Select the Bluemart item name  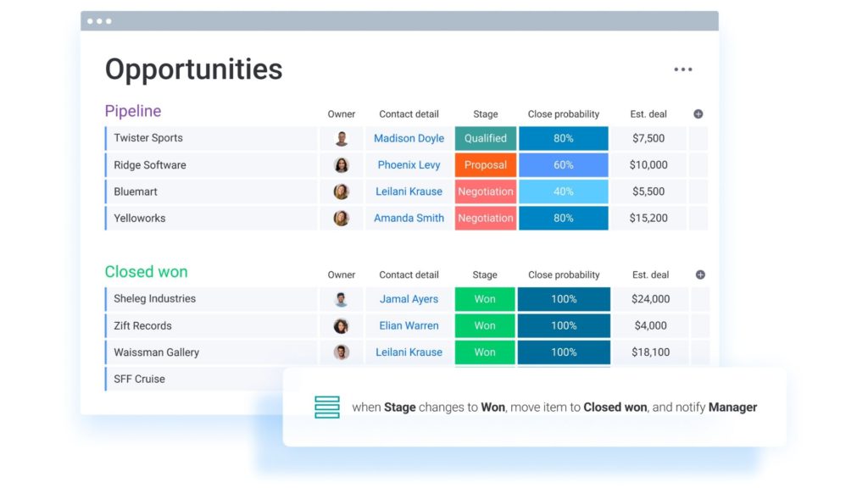pos(135,191)
